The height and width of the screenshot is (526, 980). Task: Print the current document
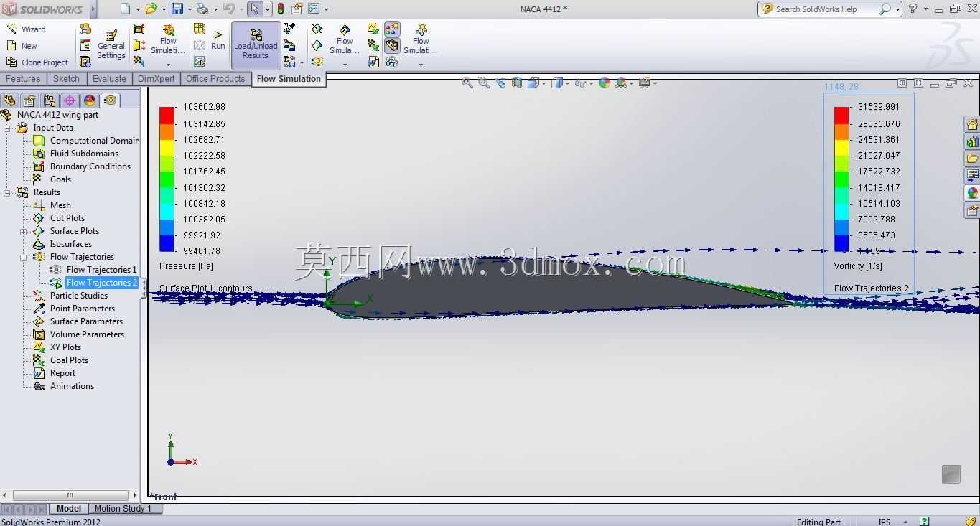pyautogui.click(x=202, y=9)
